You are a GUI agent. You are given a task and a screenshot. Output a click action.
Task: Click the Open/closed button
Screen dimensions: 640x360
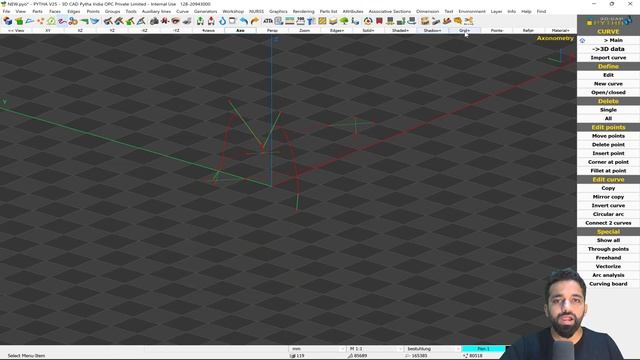coord(608,92)
